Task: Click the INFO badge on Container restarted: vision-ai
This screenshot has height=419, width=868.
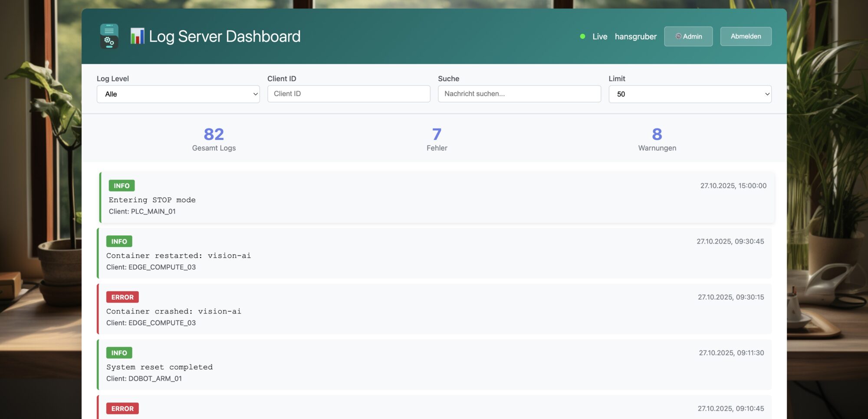Action: [x=119, y=241]
